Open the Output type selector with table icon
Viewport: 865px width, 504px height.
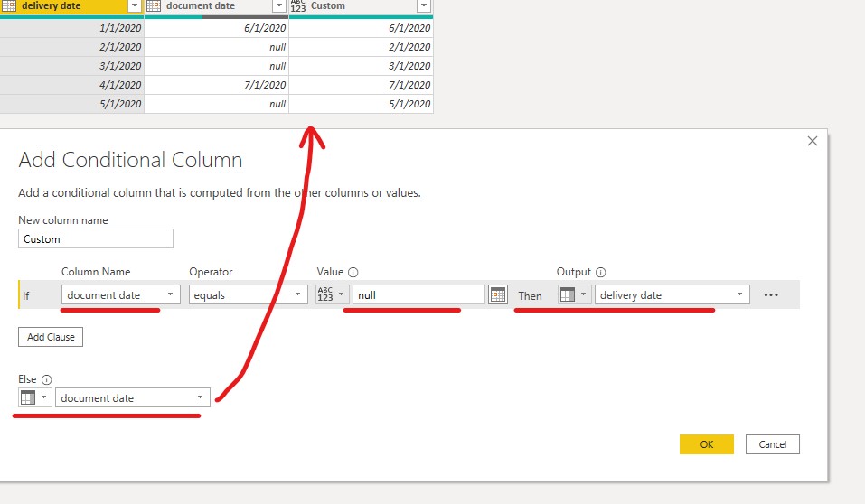[574, 294]
